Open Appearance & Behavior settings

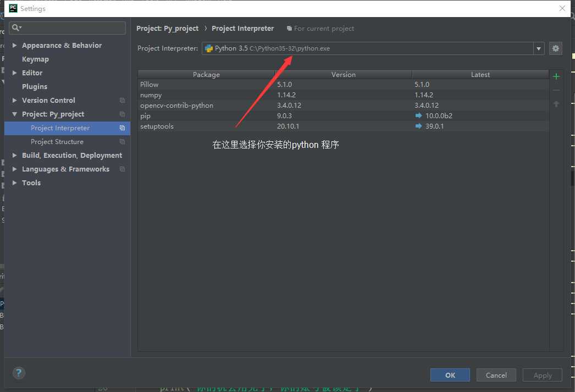[62, 46]
